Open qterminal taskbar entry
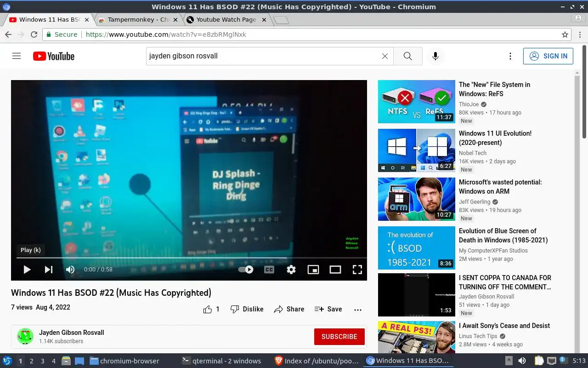 tap(221, 361)
